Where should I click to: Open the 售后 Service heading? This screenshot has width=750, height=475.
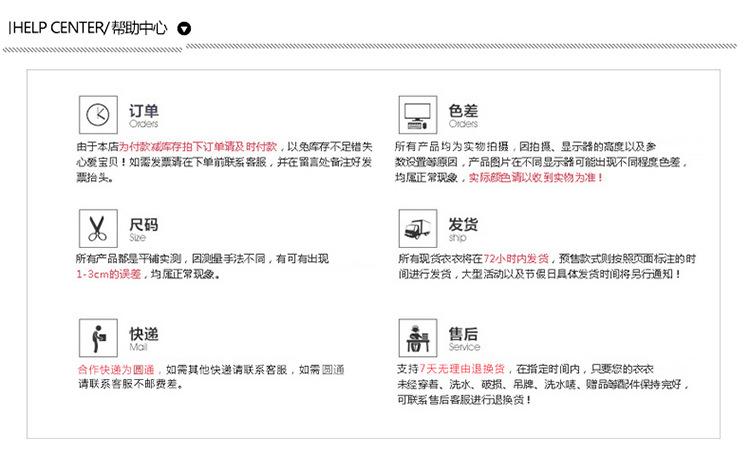463,337
